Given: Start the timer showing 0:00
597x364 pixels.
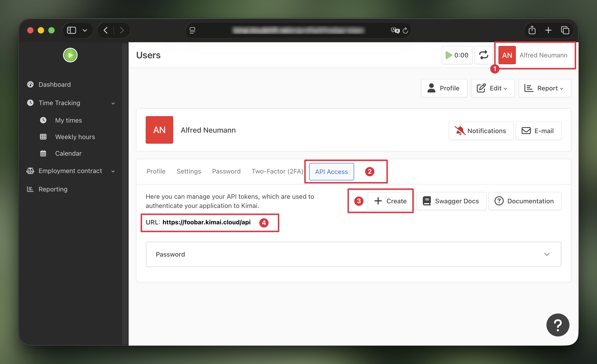Looking at the screenshot, I should coord(456,55).
